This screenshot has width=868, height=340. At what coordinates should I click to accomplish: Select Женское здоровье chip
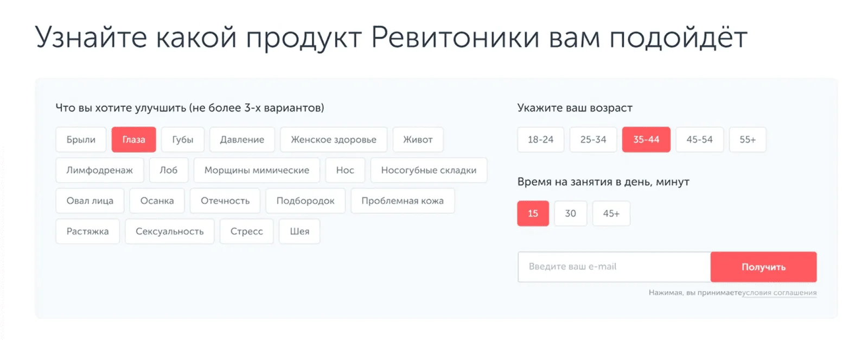click(333, 140)
